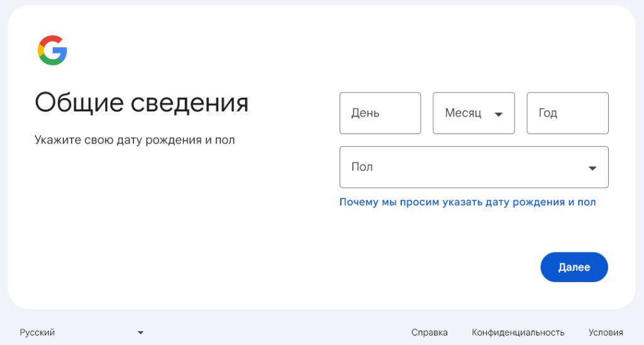Image resolution: width=644 pixels, height=345 pixels.
Task: Open the Условия footer link
Action: pyautogui.click(x=606, y=332)
